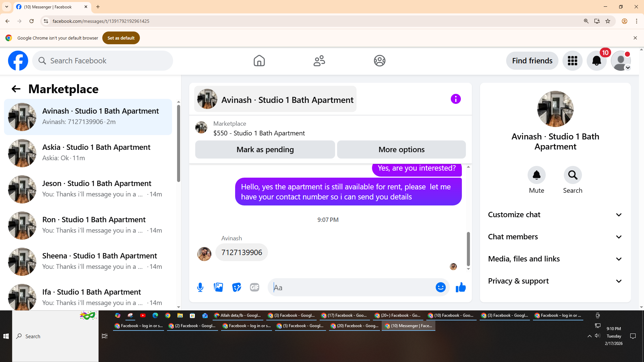Send a thumbs-up like
Image resolution: width=644 pixels, height=362 pixels.
(x=461, y=287)
